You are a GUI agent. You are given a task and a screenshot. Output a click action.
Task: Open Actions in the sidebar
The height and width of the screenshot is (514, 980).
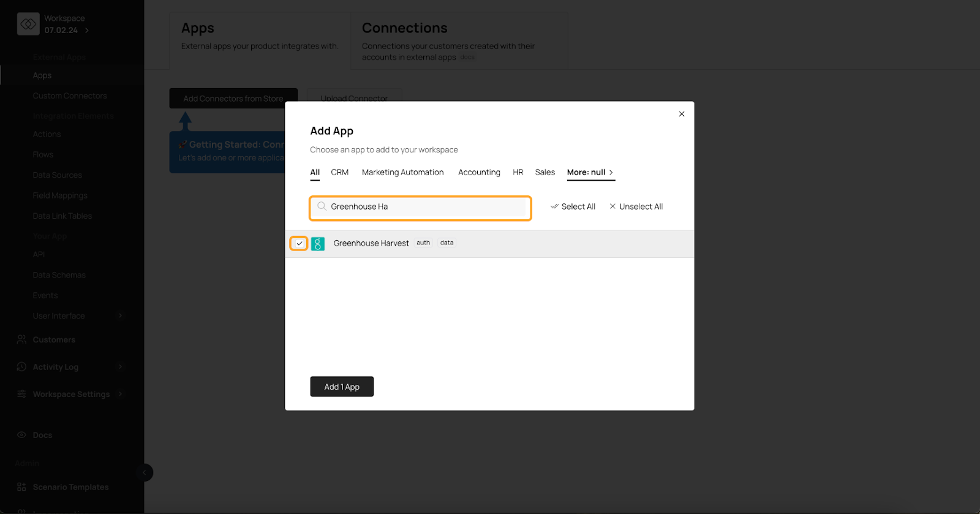(x=47, y=134)
